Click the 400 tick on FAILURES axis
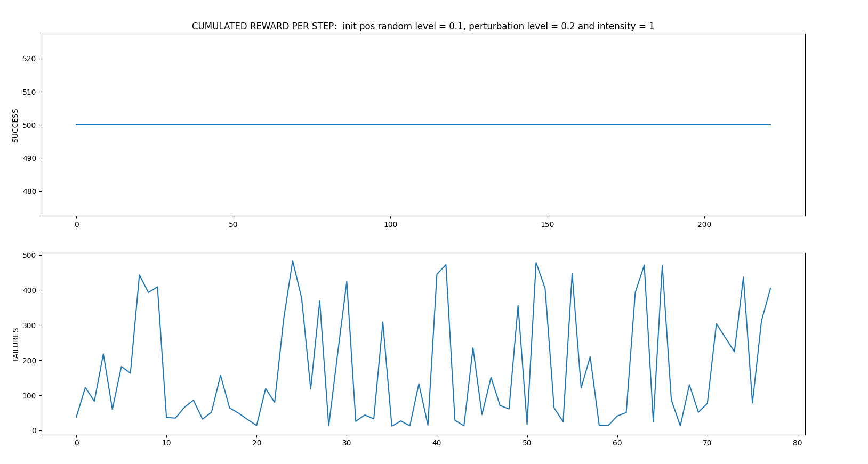The width and height of the screenshot is (868, 464). click(x=30, y=290)
